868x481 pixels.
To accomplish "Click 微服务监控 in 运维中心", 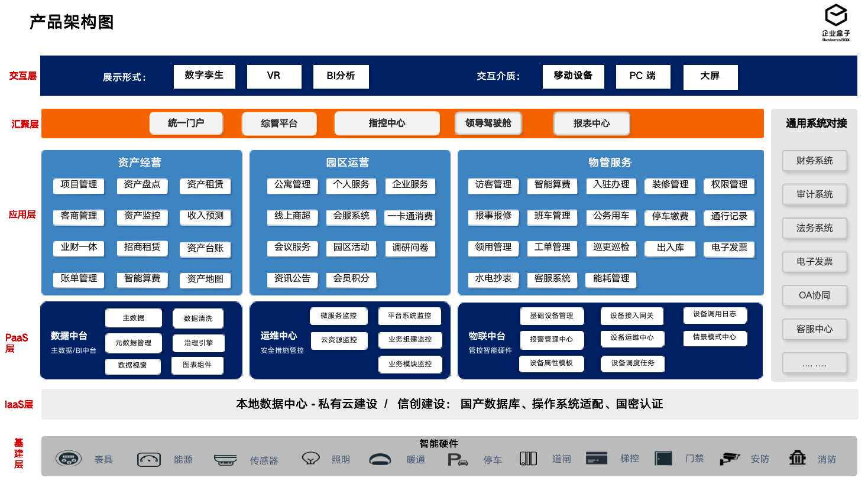I will click(x=339, y=316).
